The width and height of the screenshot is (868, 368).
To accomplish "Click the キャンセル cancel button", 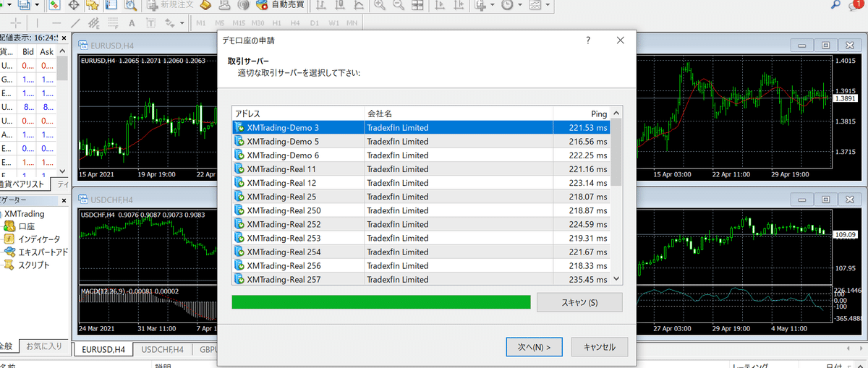I will (x=599, y=347).
